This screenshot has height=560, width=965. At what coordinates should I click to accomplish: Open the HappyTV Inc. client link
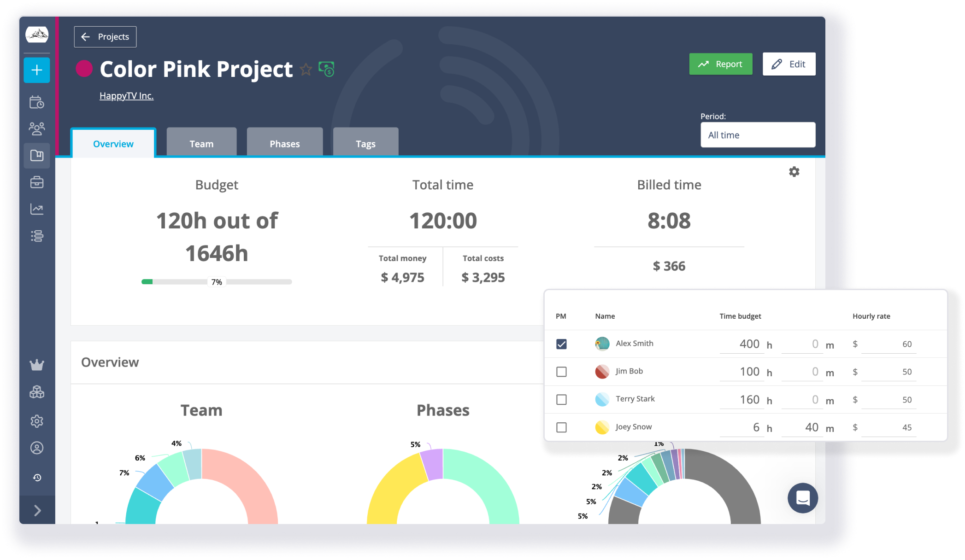(x=126, y=95)
